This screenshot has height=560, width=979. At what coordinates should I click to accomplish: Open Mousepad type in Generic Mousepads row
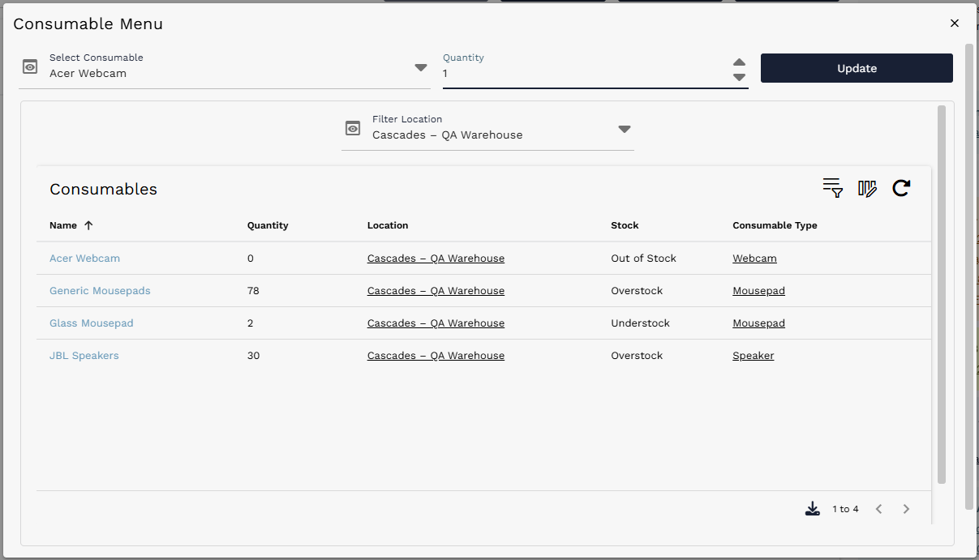pos(758,291)
